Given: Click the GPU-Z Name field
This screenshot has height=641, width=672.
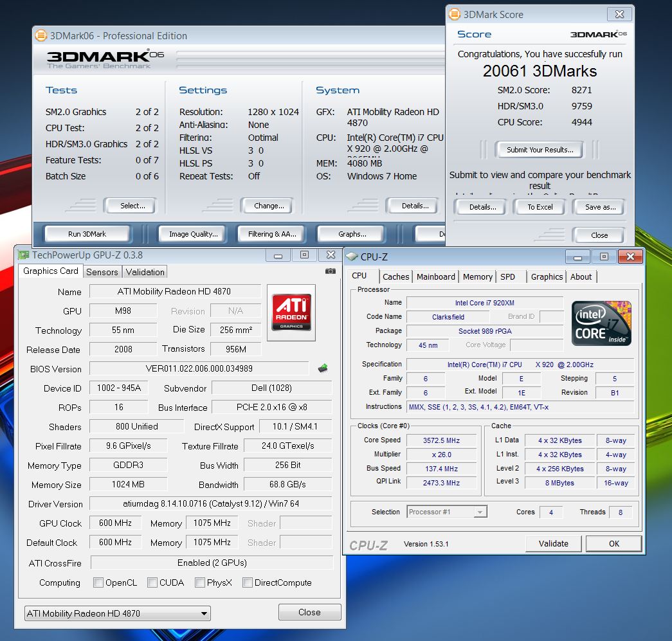Looking at the screenshot, I should (x=175, y=291).
